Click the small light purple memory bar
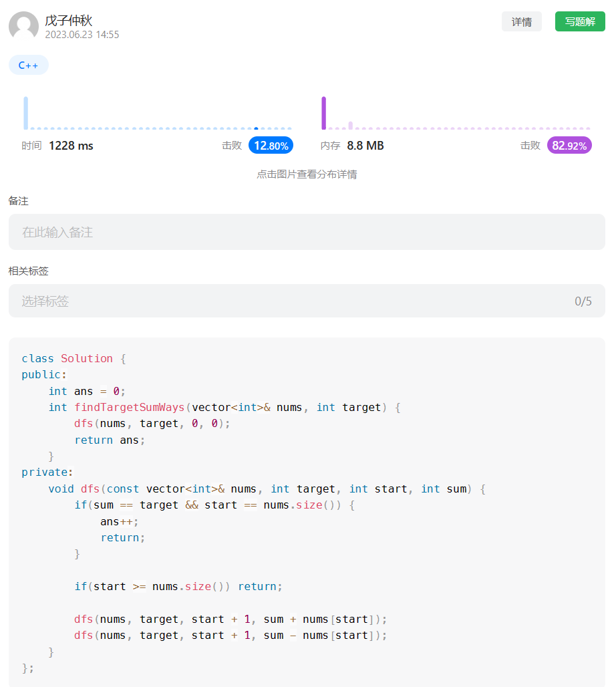Screen dimensions: 616x687 click(351, 126)
